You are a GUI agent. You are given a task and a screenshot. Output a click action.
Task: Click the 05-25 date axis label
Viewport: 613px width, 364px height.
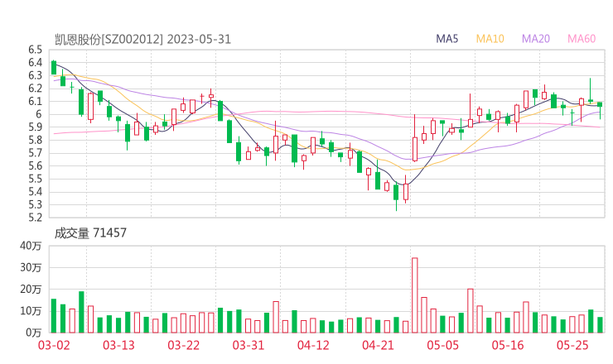point(572,345)
